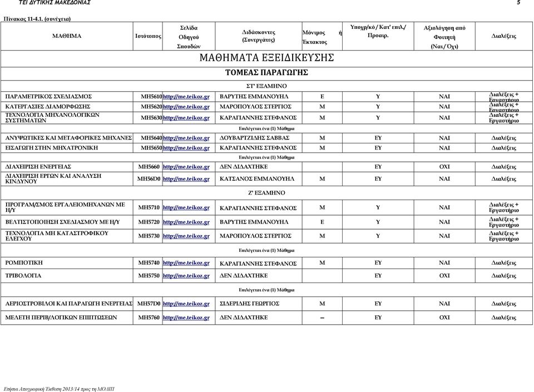The width and height of the screenshot is (534, 392).
Task: Click the ΑΝΥΨΩΤΙΚΕΣ ΚΑΙ ΜΕΤΑΦΟΡΙΚΕΣ ΜΗΧΑΝΕΣ course name
Action: click(x=68, y=138)
